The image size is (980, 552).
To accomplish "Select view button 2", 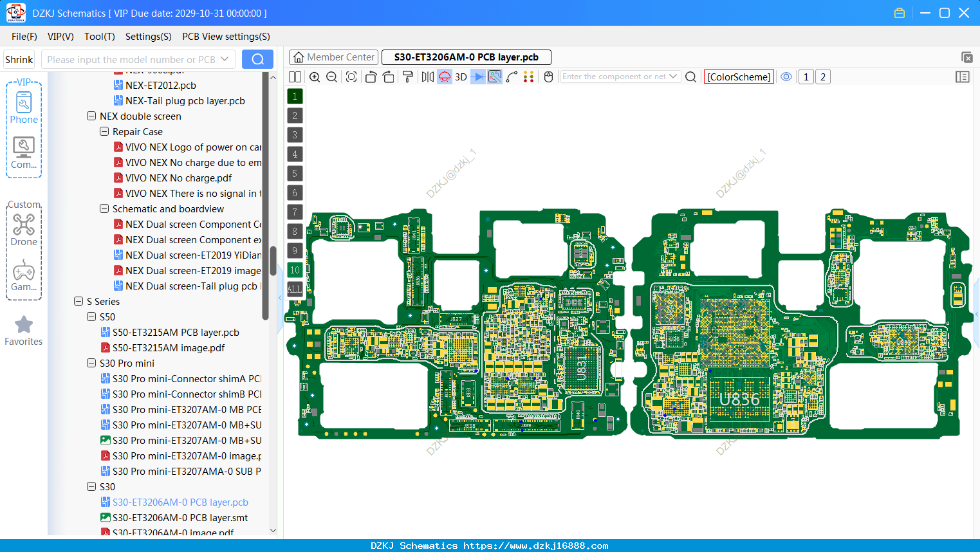I will click(823, 77).
